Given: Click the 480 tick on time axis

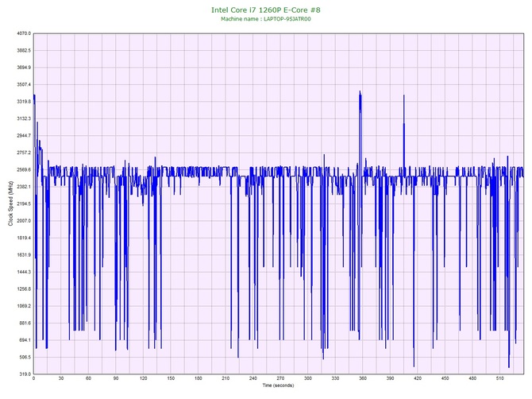Looking at the screenshot, I should 472,378.
